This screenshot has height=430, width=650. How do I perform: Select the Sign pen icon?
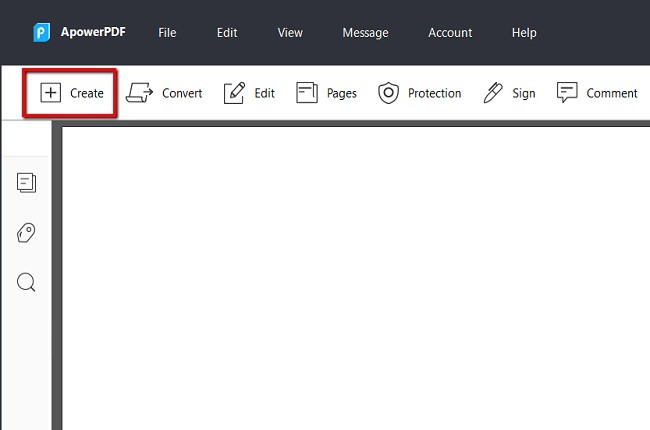click(x=493, y=93)
